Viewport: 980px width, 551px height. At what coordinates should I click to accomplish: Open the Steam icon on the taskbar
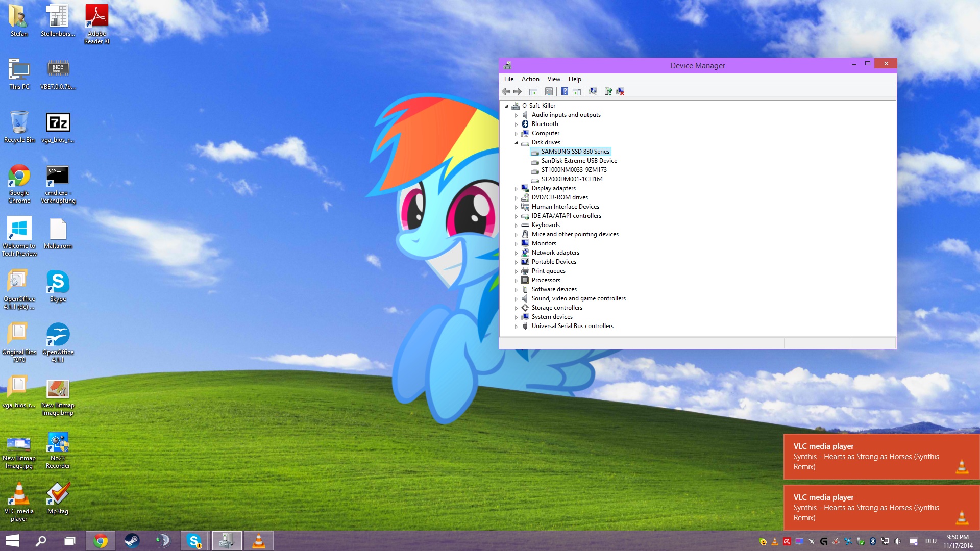tap(132, 541)
